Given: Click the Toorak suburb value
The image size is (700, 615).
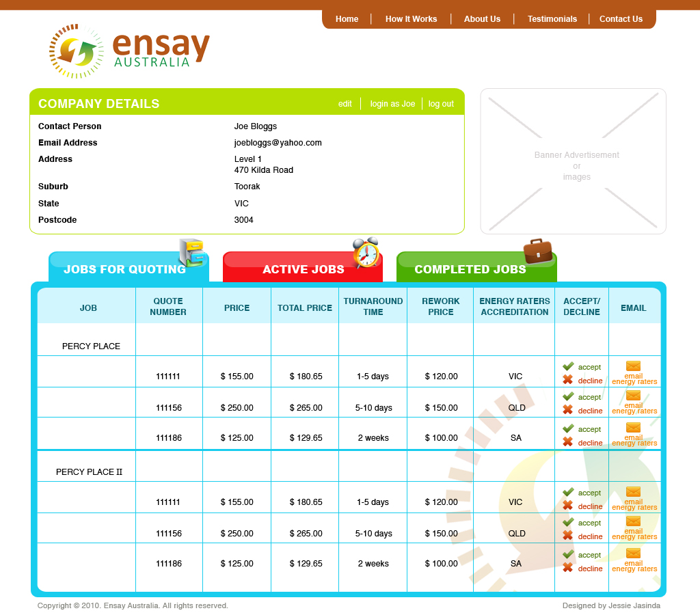Looking at the screenshot, I should (247, 187).
